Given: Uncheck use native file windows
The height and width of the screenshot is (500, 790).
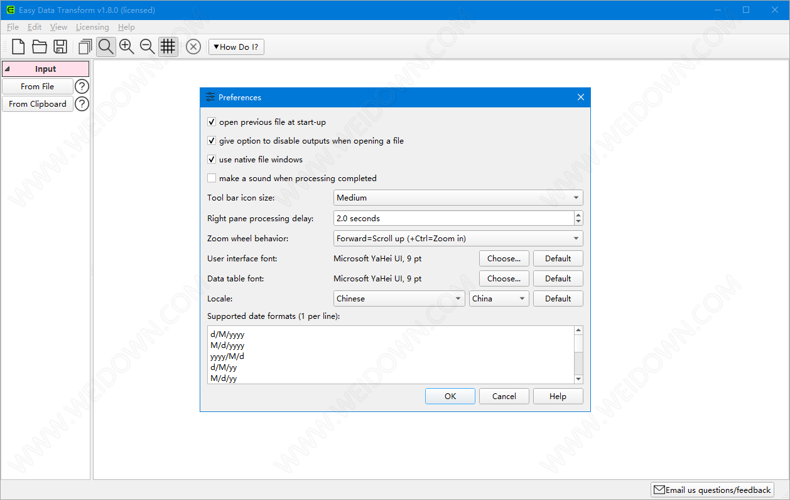Looking at the screenshot, I should pyautogui.click(x=212, y=159).
